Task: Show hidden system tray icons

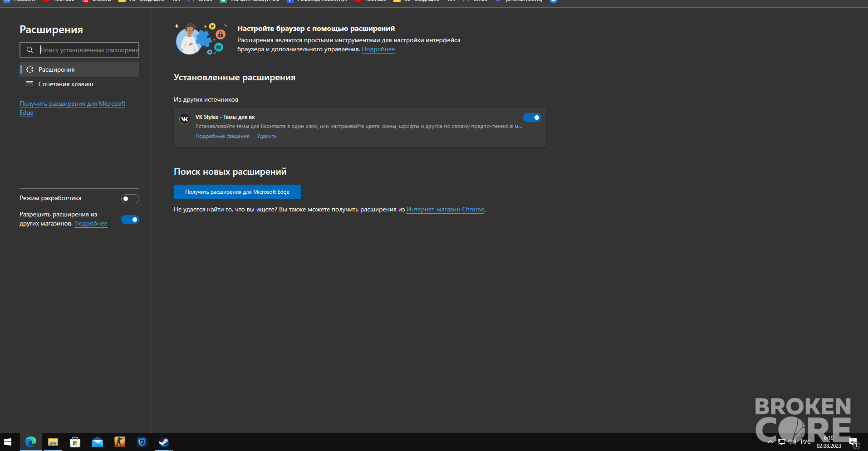Action: [x=770, y=442]
